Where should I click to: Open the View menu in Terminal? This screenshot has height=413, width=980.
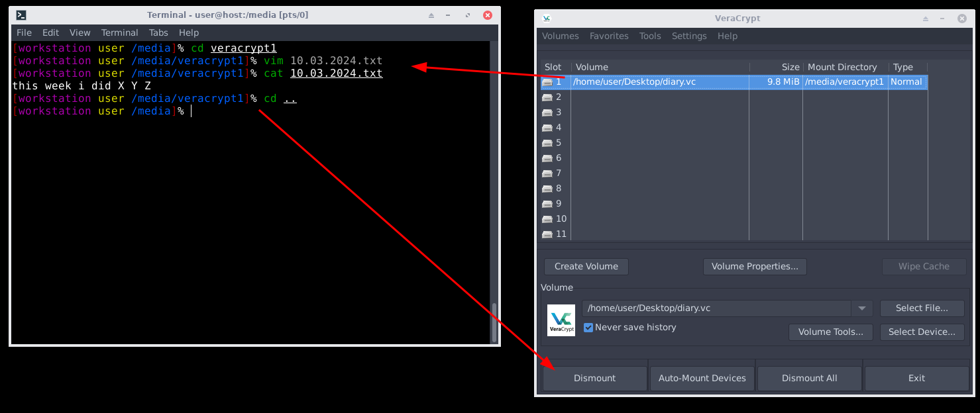[80, 32]
